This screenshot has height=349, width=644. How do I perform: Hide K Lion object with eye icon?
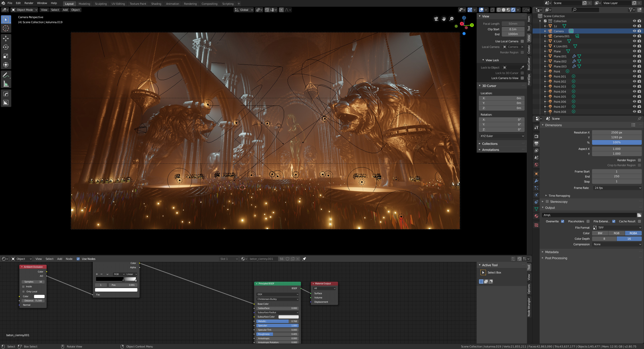634,41
